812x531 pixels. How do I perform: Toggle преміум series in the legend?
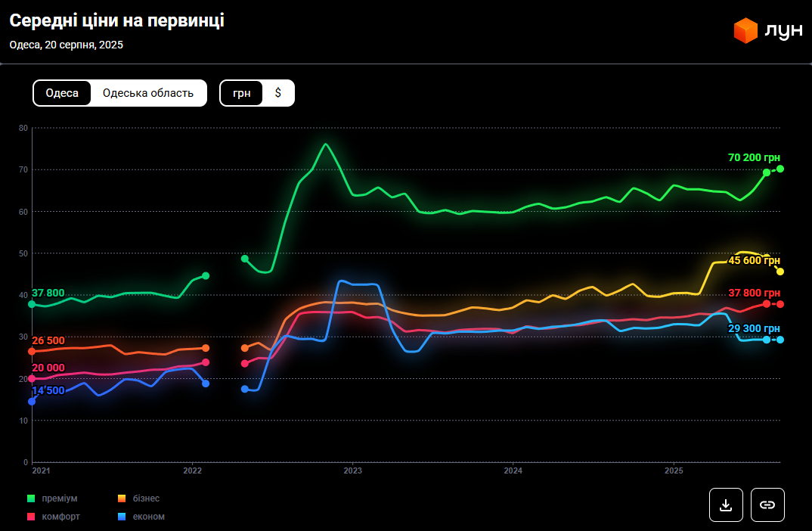tap(59, 498)
